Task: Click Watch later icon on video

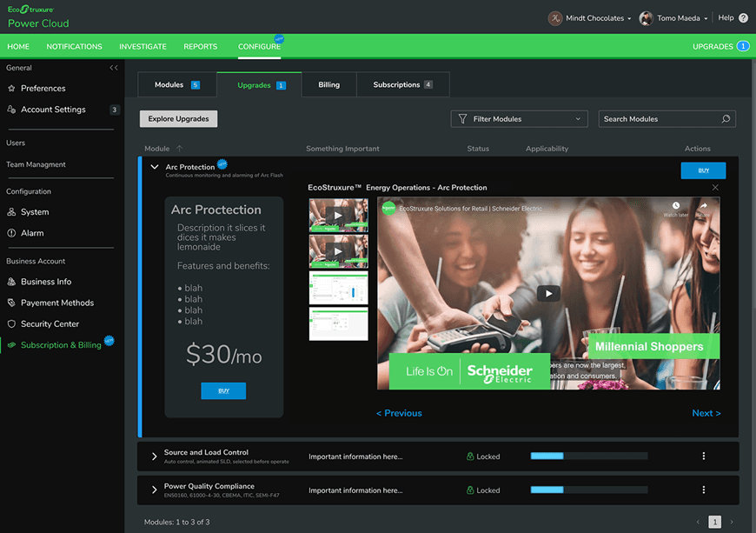Action: (676, 205)
